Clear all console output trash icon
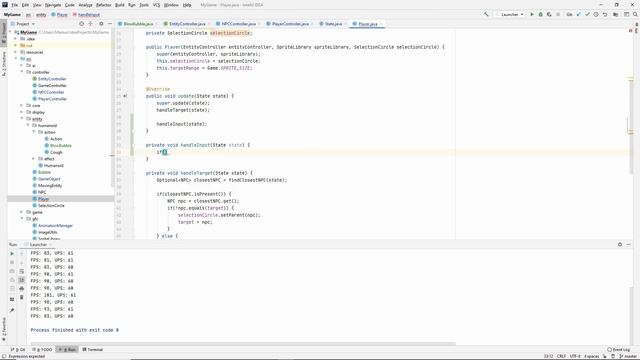Viewport: 640px width, 360px height. (22, 297)
